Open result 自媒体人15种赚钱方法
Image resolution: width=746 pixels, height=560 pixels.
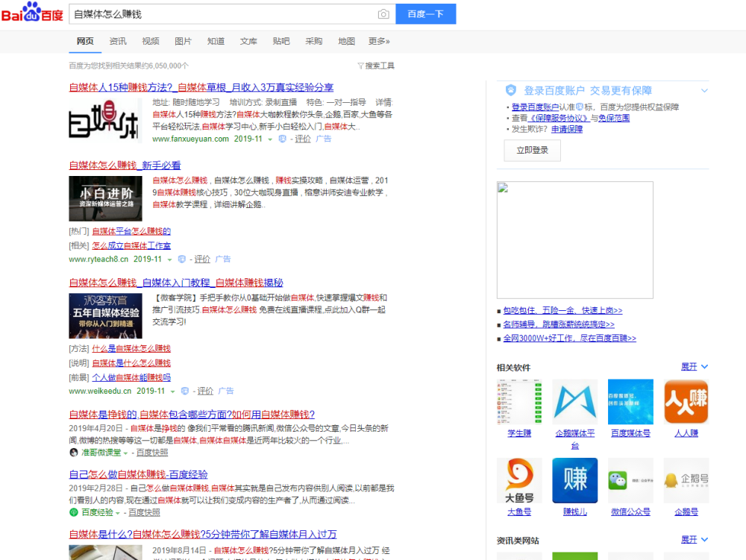[201, 87]
